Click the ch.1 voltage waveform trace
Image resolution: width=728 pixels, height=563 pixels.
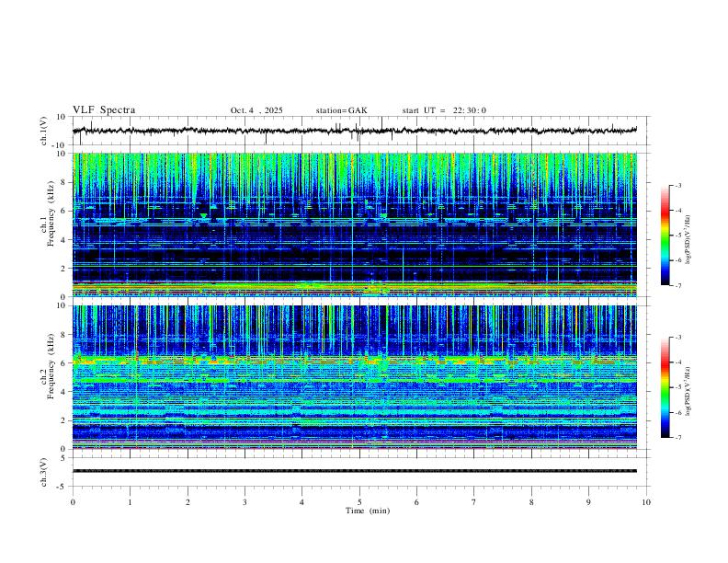click(354, 131)
